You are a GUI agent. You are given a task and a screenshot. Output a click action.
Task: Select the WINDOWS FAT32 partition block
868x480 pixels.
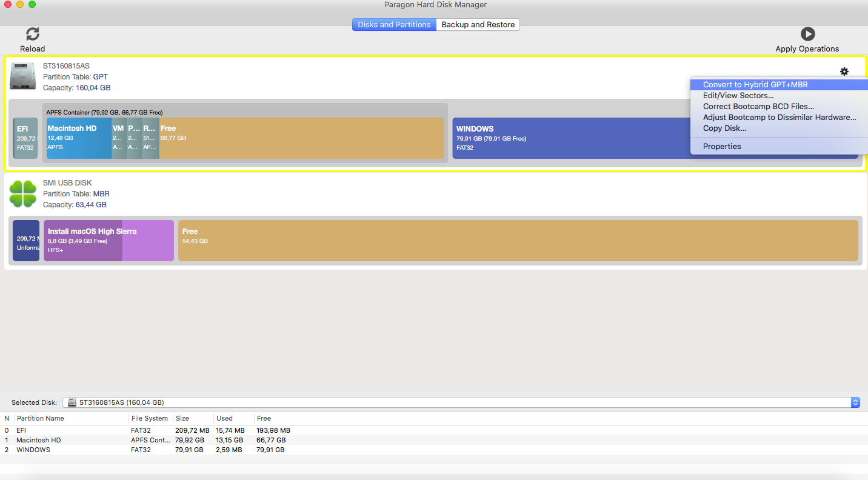coord(570,138)
